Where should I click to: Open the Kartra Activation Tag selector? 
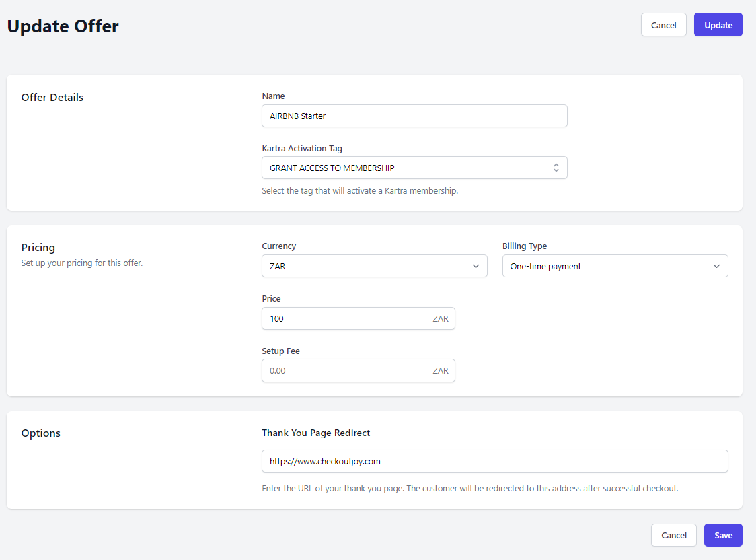point(414,168)
